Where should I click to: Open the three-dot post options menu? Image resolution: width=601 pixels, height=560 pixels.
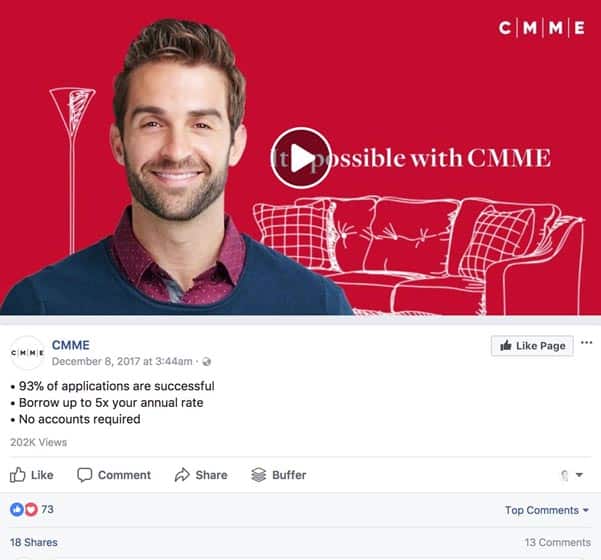[586, 343]
